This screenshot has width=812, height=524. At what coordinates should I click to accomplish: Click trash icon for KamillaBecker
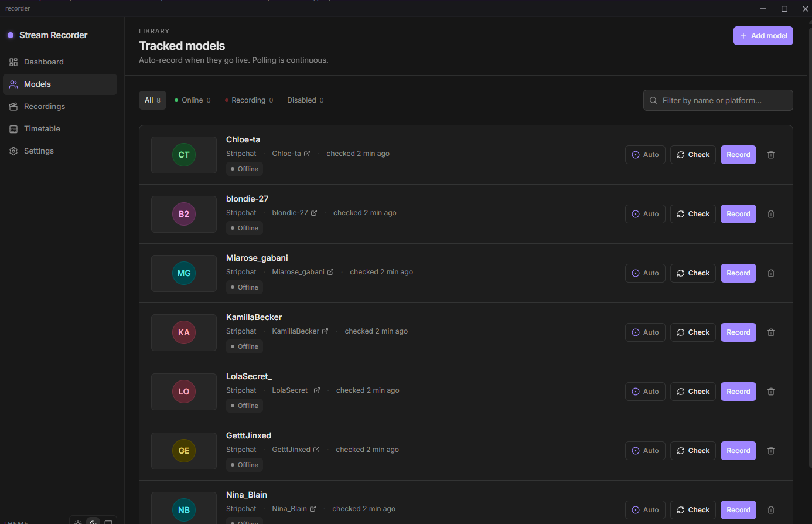click(771, 332)
